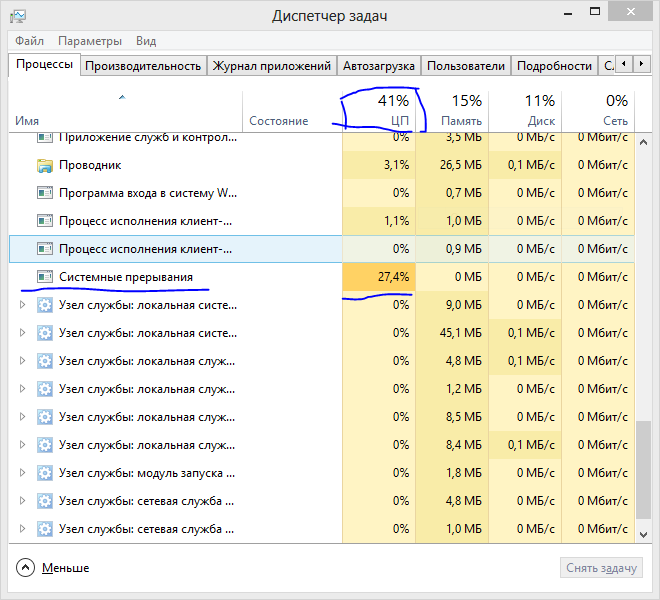Click the 3,1% CPU value of Проводник
The width and height of the screenshot is (660, 600).
tap(396, 165)
